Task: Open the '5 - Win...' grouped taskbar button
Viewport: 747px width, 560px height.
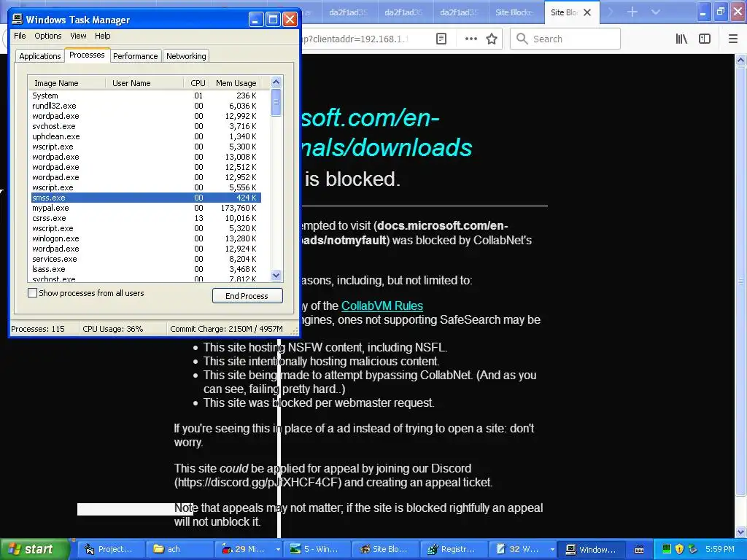Action: pos(316,549)
